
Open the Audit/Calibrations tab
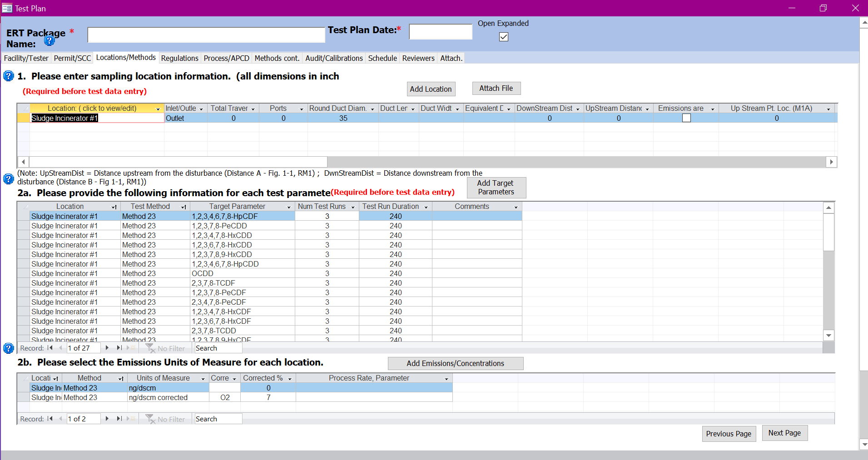point(334,58)
